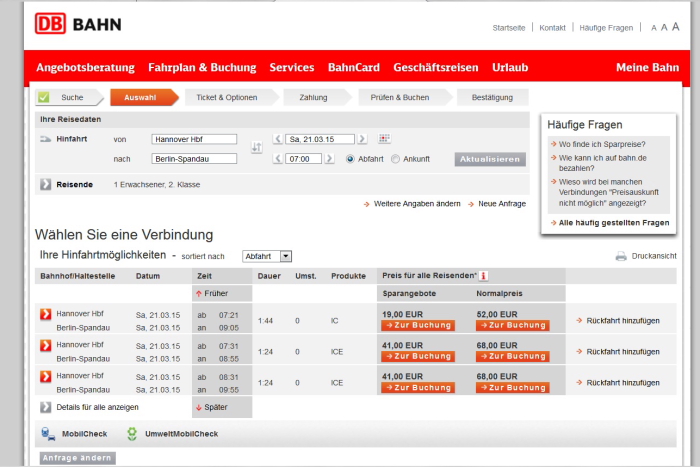Select the Abfahrt radio button
Image resolution: width=700 pixels, height=467 pixels.
[x=350, y=159]
